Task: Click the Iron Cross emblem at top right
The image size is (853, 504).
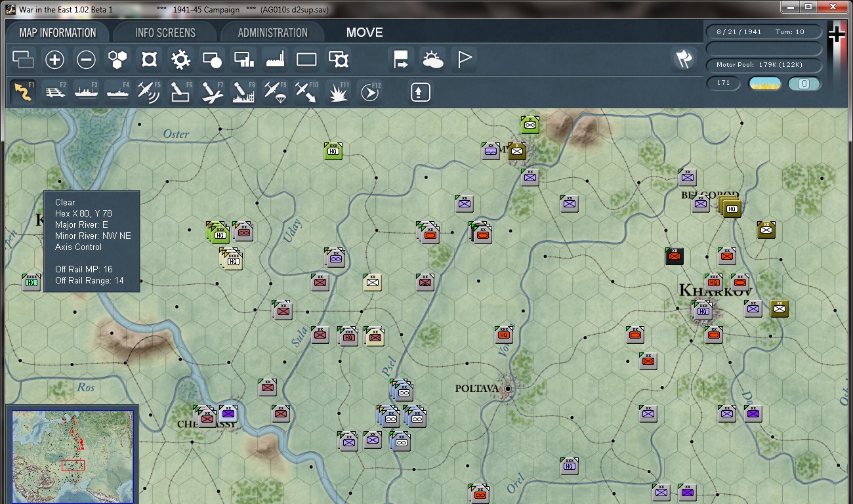Action: [837, 34]
